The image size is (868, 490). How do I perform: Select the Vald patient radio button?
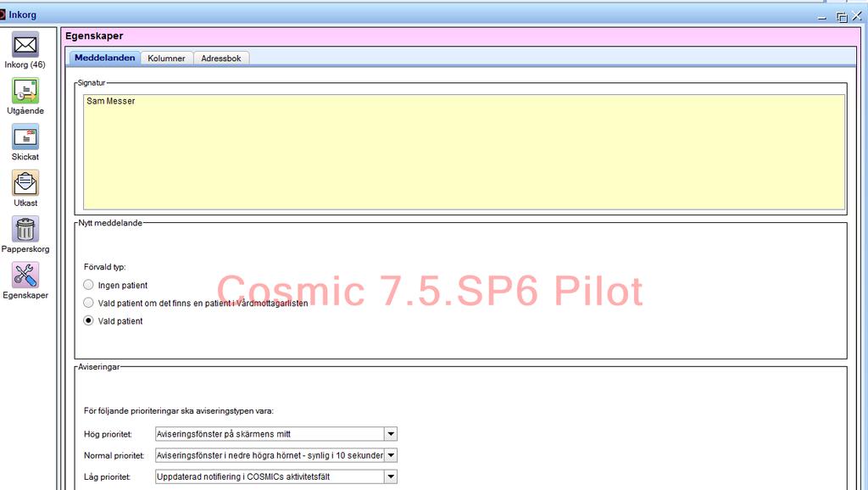(x=88, y=320)
